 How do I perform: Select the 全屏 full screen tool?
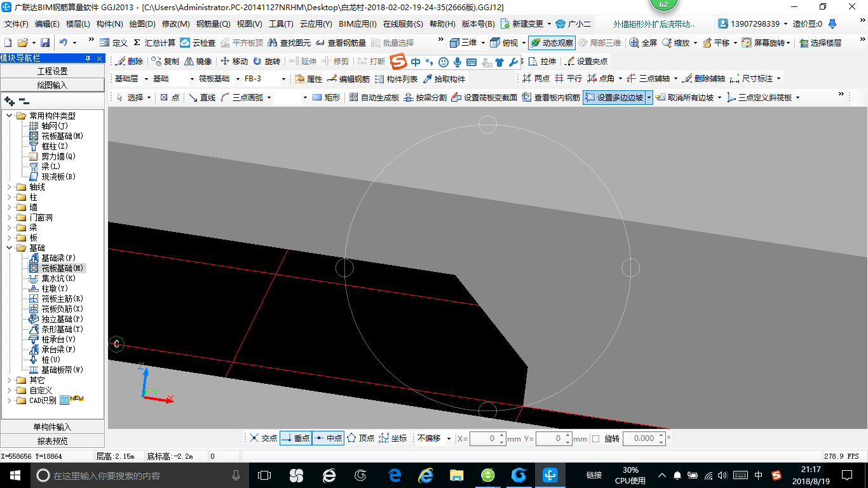pos(643,43)
